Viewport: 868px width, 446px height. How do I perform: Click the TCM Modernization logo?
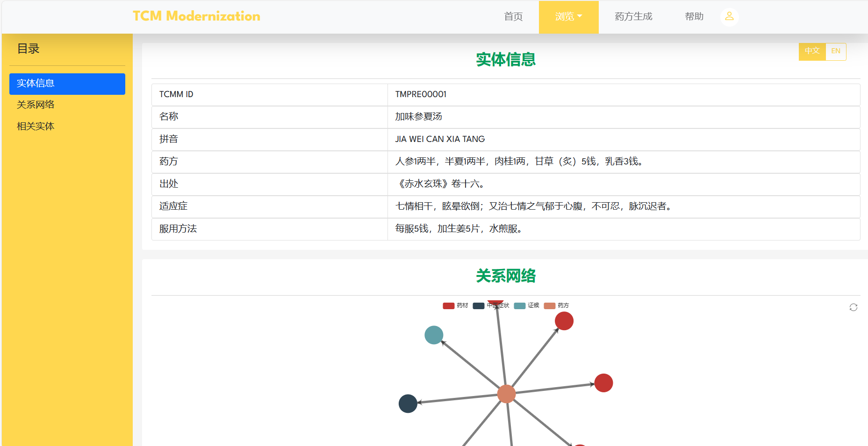point(196,16)
